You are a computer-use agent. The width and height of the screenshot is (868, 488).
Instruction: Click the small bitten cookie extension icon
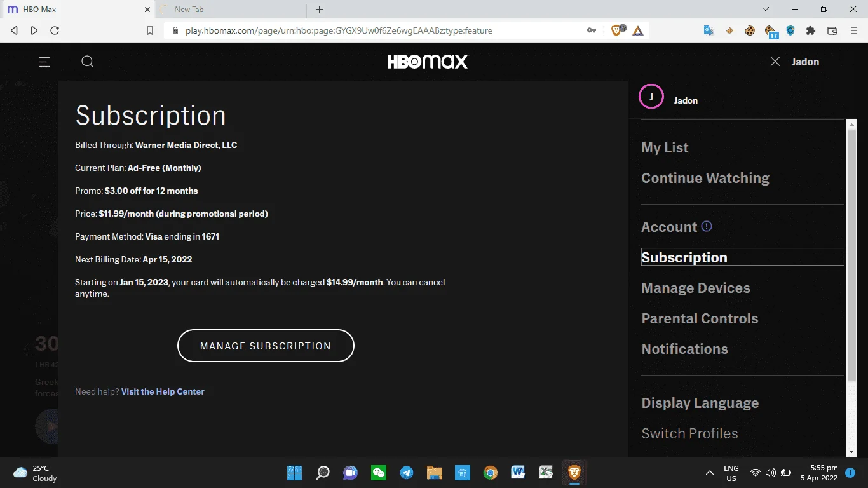pyautogui.click(x=731, y=30)
